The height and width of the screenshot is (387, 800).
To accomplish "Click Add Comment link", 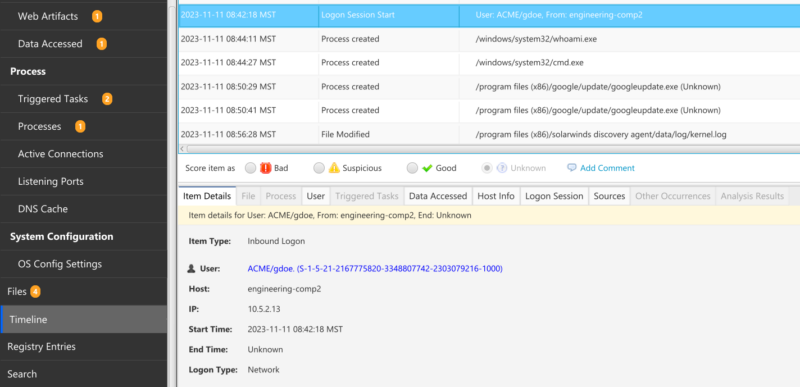I will tap(607, 168).
